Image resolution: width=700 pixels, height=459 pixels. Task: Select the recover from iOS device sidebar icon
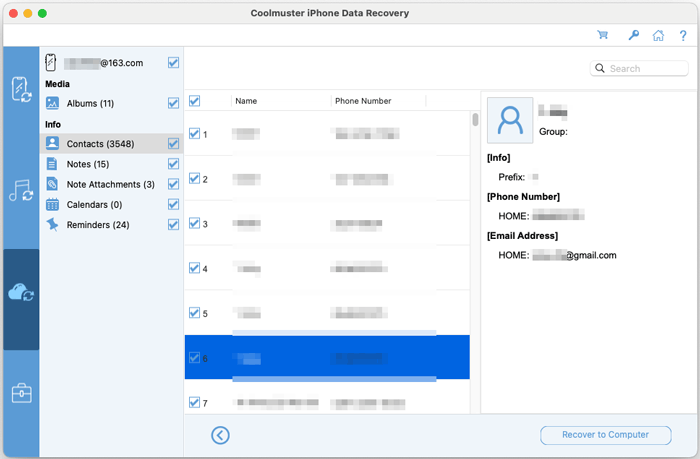tap(21, 89)
